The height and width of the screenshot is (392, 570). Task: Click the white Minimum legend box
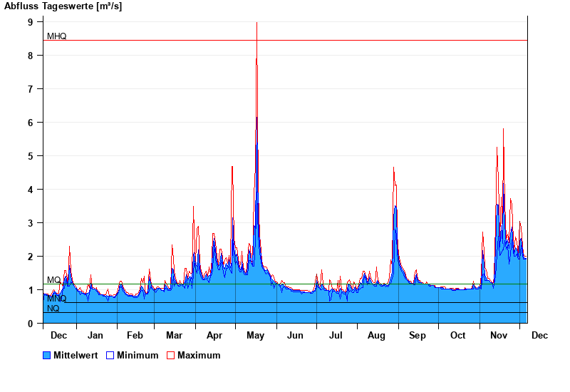(110, 355)
